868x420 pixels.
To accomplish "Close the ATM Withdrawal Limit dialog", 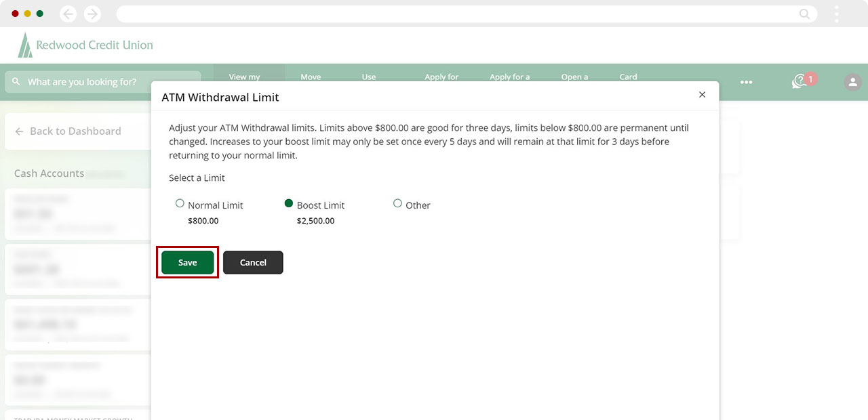I will (x=702, y=95).
